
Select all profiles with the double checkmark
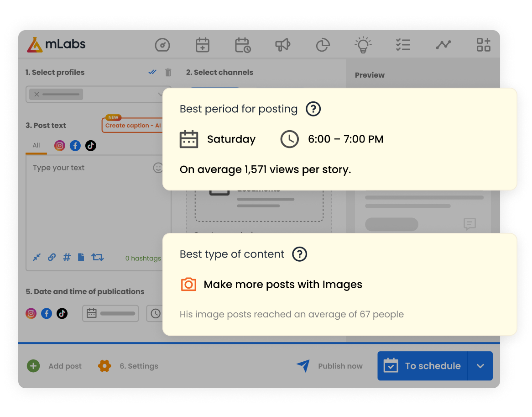click(152, 72)
